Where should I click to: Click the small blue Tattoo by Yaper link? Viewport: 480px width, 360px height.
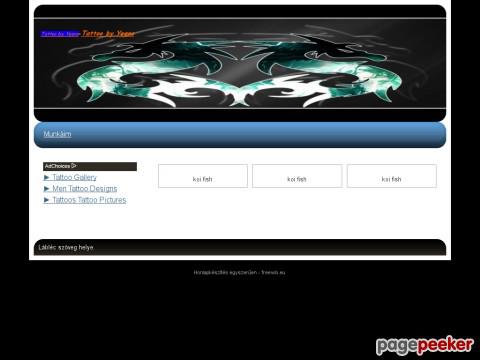[60, 34]
